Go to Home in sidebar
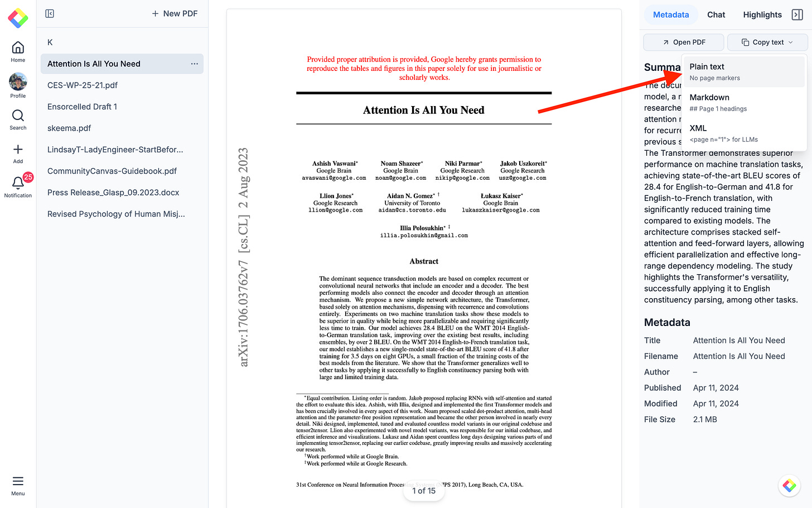The width and height of the screenshot is (812, 508). (18, 51)
